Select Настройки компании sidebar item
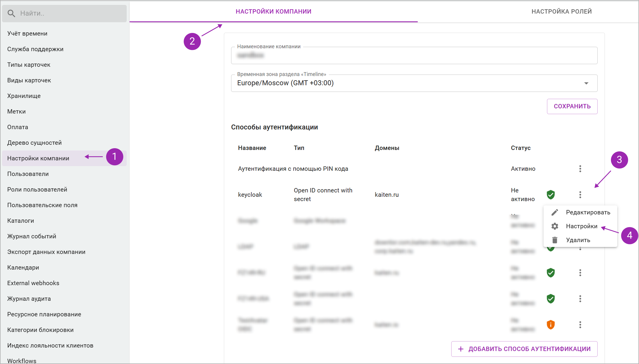639x364 pixels. click(64, 158)
